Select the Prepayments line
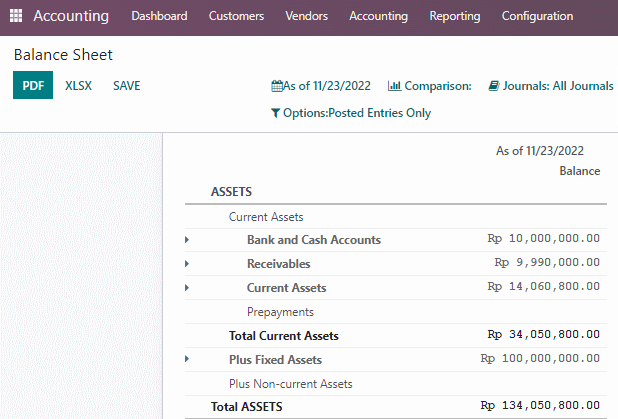 point(396,312)
